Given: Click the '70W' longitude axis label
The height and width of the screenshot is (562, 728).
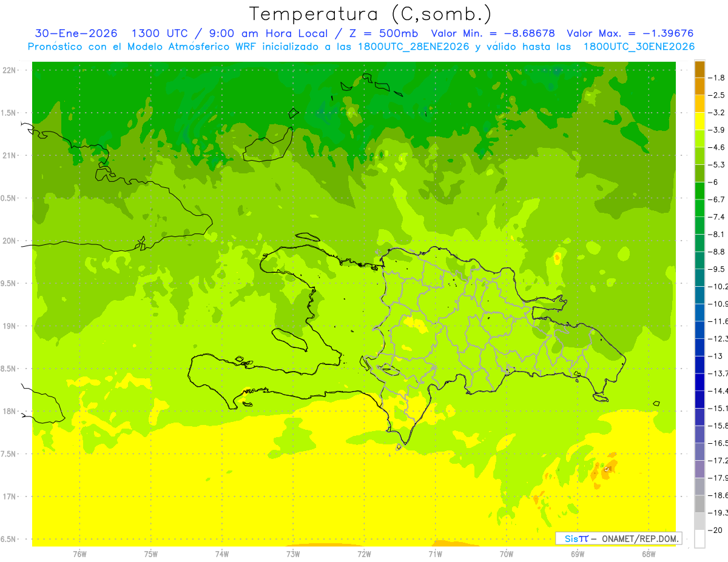Looking at the screenshot, I should [507, 554].
